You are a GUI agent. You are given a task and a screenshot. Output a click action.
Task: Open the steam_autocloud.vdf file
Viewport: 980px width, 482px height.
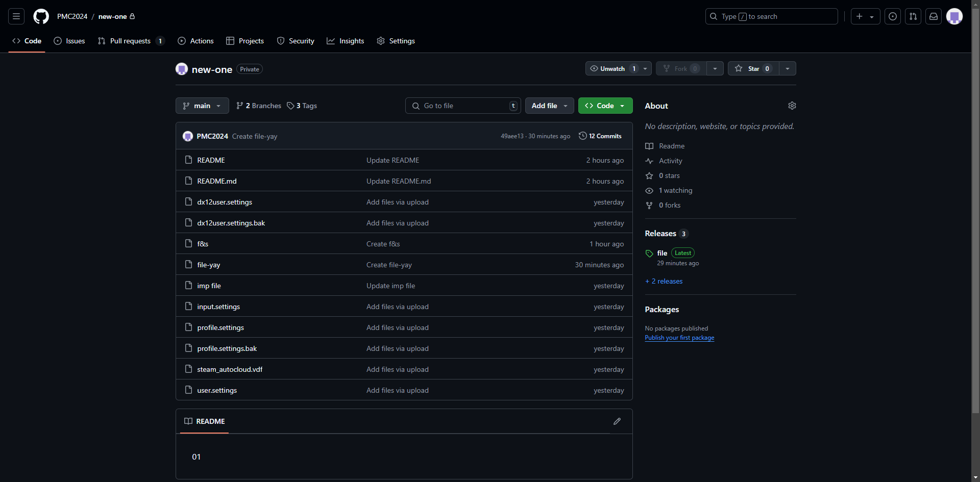[230, 369]
